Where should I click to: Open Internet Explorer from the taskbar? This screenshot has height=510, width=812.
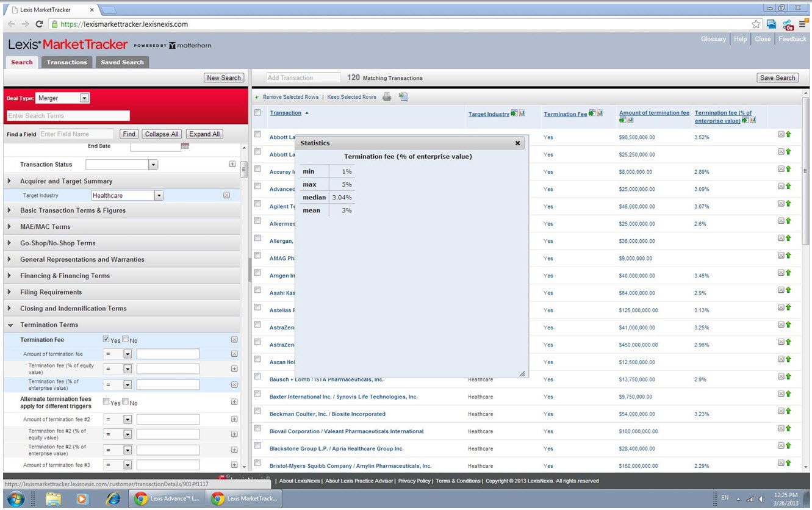[x=113, y=498]
